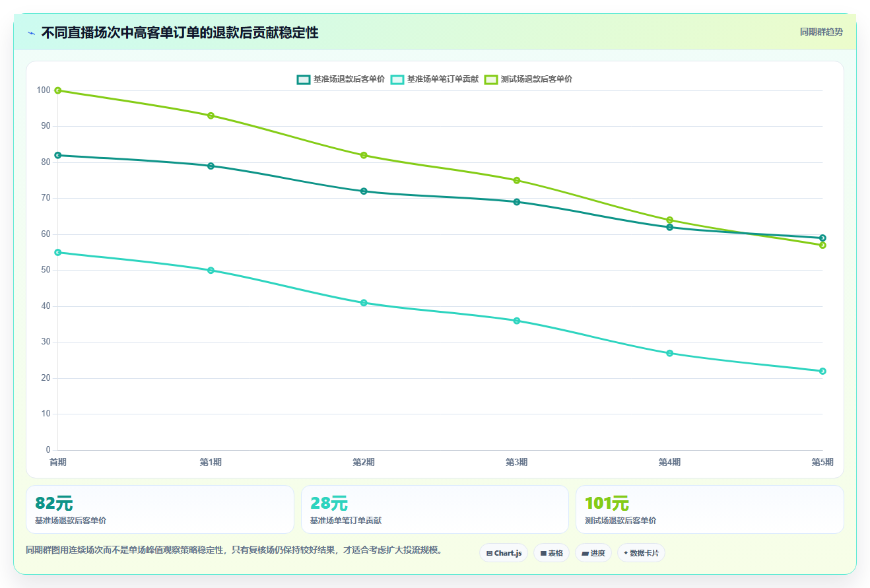Select the 101元 metric card
870x588 pixels.
pyautogui.click(x=710, y=509)
